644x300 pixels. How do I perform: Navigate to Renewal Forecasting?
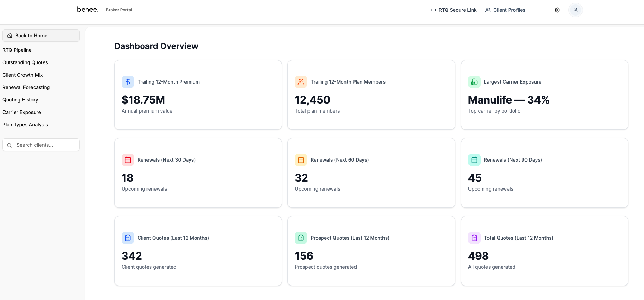pyautogui.click(x=26, y=87)
